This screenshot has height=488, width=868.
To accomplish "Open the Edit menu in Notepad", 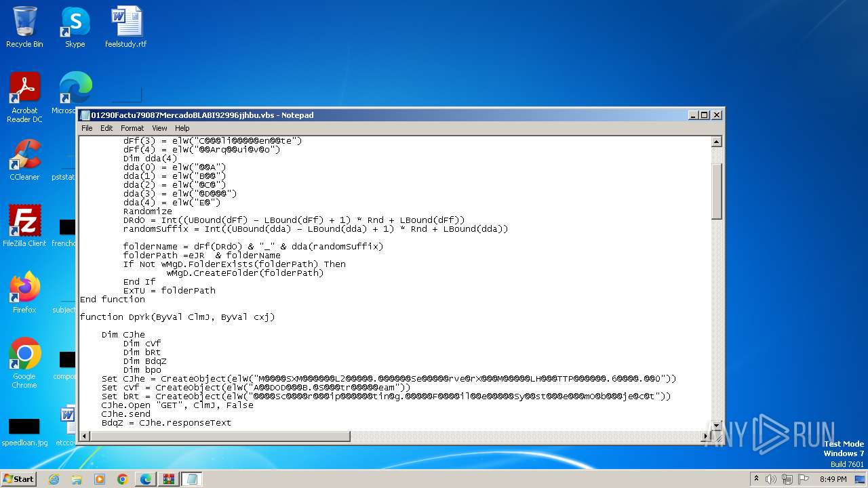I will point(106,128).
